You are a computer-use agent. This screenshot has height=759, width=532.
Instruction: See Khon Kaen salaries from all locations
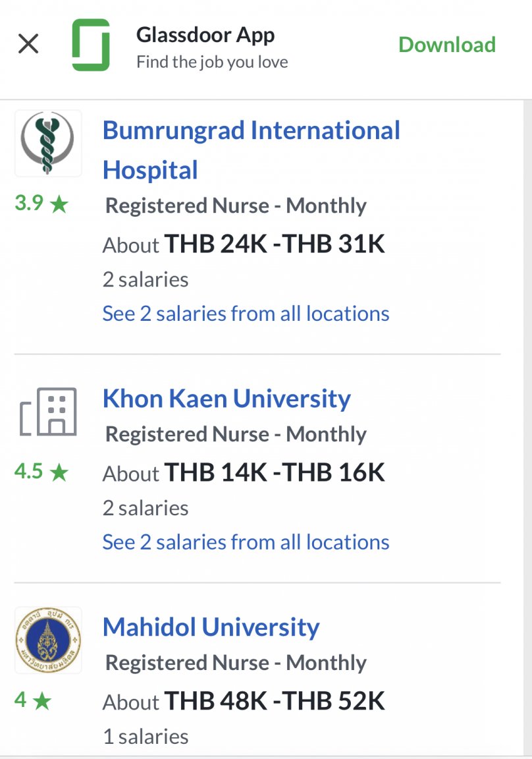click(246, 542)
